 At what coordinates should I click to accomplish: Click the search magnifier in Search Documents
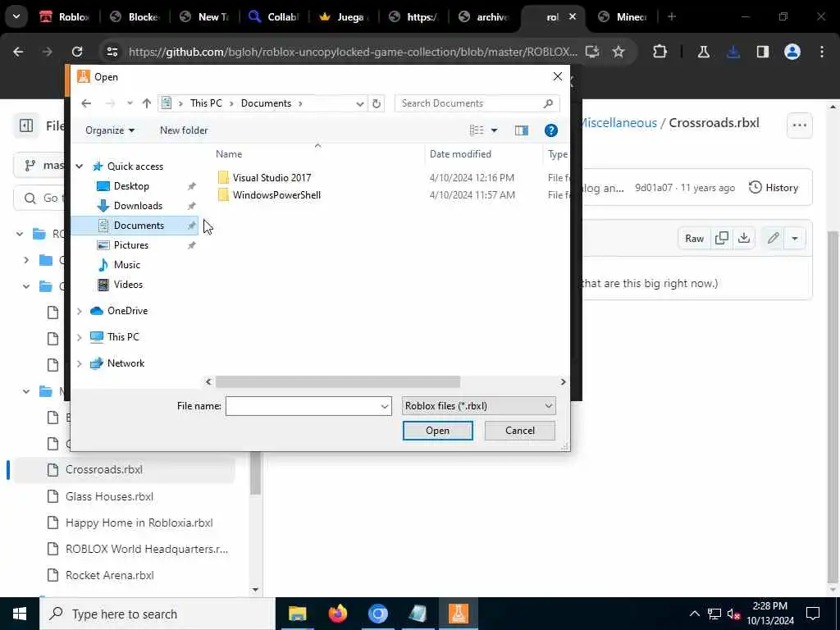click(547, 103)
